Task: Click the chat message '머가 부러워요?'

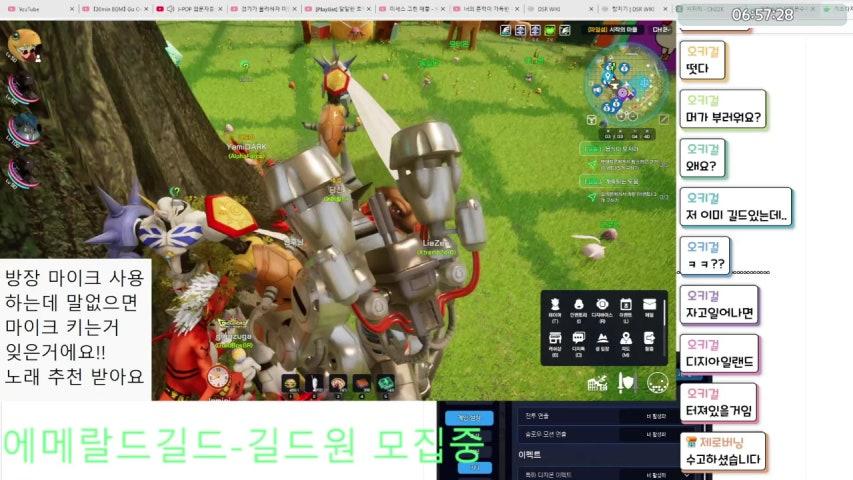Action: click(723, 117)
